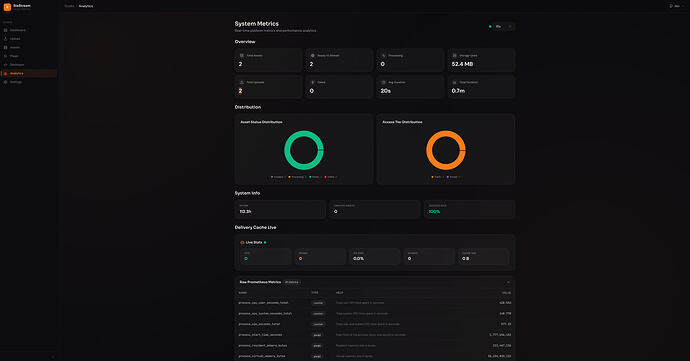Viewport: 690px width, 361px height.
Task: Click the NAME column header in metrics table
Action: point(242,293)
